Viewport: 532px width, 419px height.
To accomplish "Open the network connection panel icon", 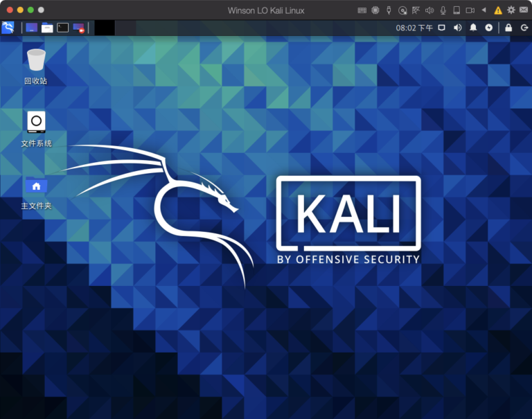I will tap(441, 28).
